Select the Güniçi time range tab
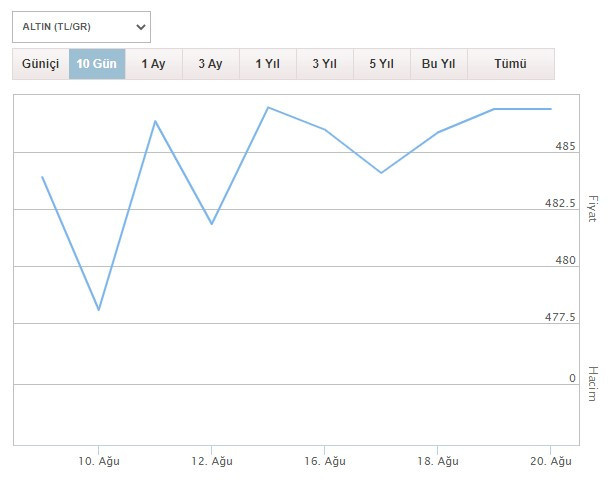Image resolution: width=616 pixels, height=497 pixels. click(40, 64)
